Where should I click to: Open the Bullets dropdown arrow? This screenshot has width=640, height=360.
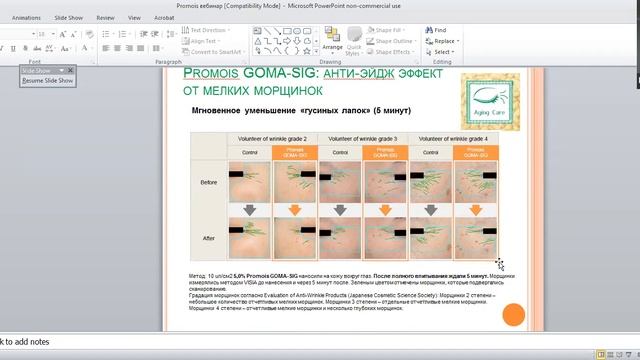pyautogui.click(x=113, y=34)
